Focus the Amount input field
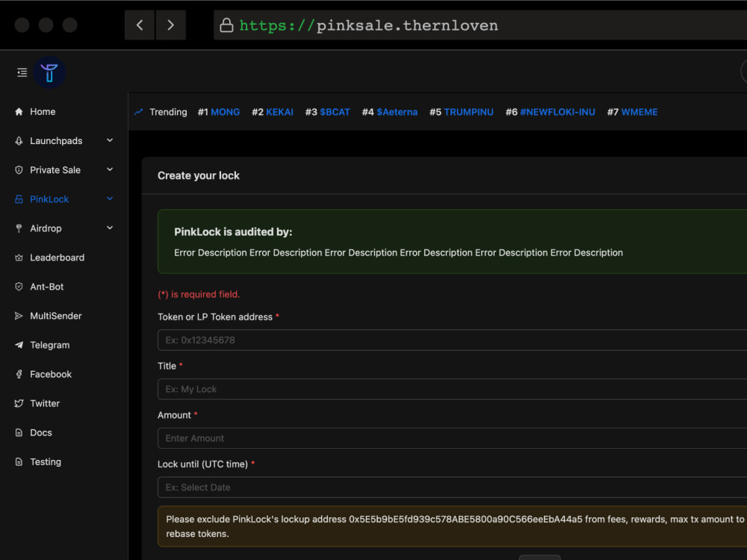Screen dimensions: 747x560 pyautogui.click(x=452, y=438)
